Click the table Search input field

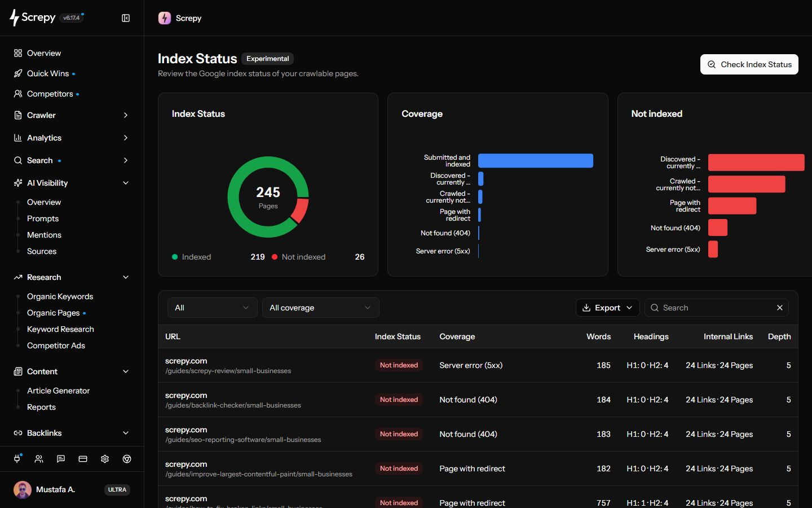point(716,308)
